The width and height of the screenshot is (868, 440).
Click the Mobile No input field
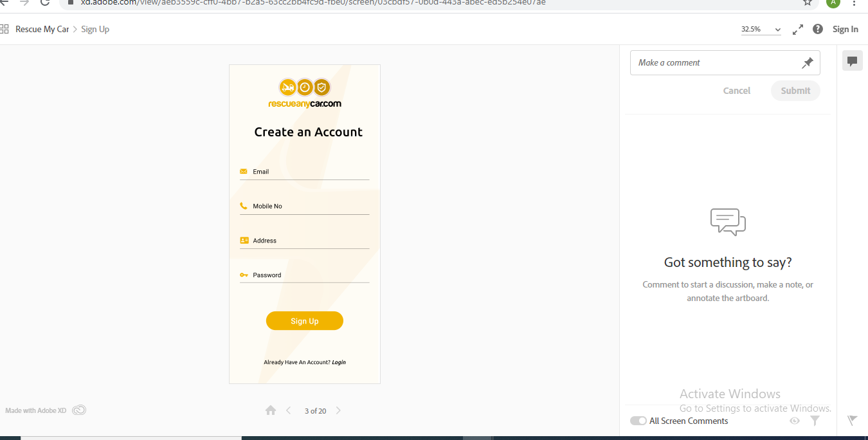coord(305,206)
